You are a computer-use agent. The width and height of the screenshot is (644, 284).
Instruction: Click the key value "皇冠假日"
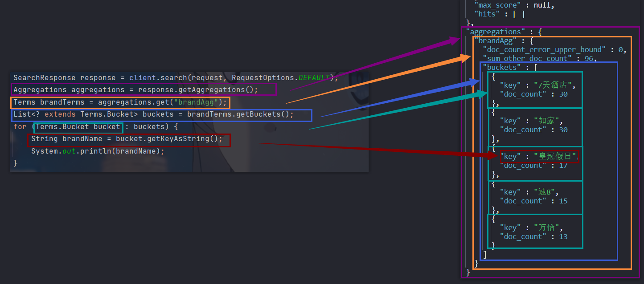(x=555, y=156)
